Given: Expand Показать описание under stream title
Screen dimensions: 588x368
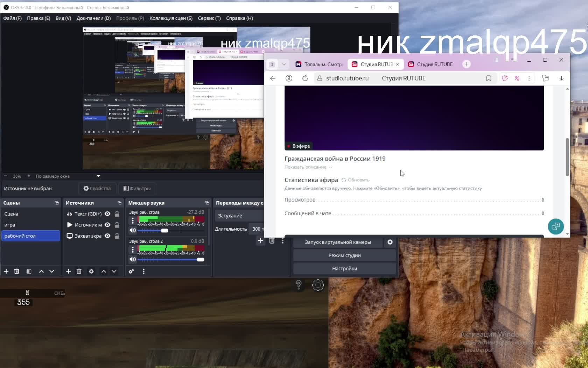Looking at the screenshot, I should pos(308,167).
